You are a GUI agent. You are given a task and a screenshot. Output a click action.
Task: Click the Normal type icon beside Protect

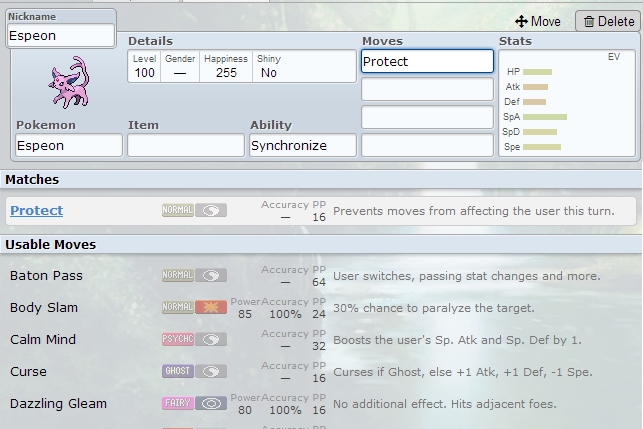click(x=177, y=211)
